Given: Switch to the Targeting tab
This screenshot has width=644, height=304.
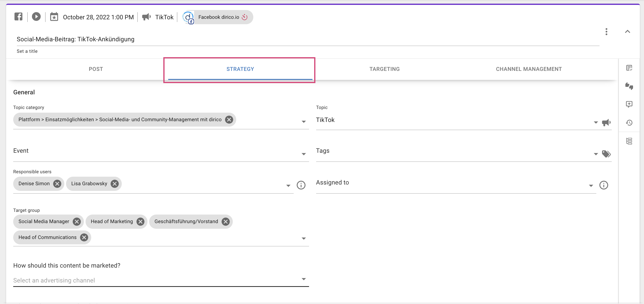Looking at the screenshot, I should 384,69.
